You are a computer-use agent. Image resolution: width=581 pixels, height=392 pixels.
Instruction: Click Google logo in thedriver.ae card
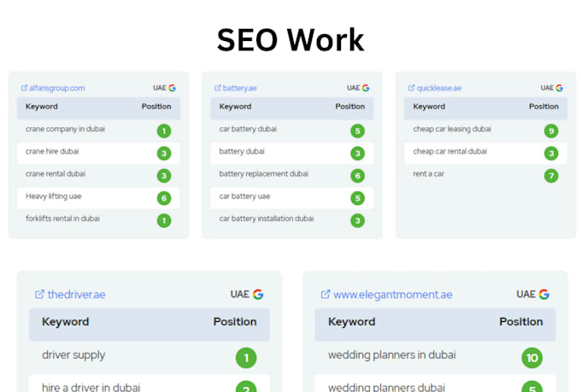coord(258,294)
